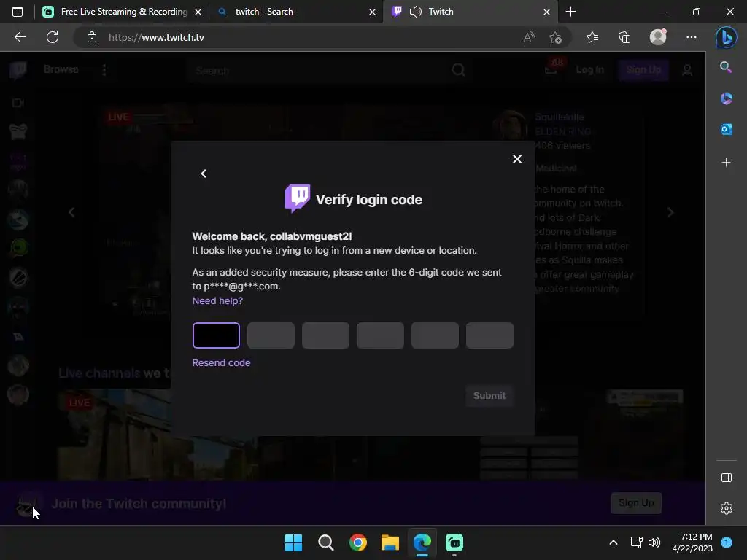Open the Windows Start menu

click(293, 542)
